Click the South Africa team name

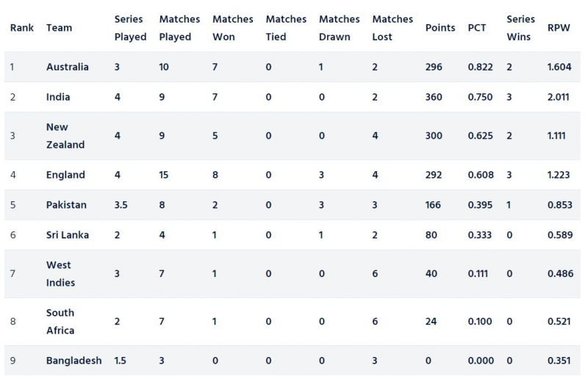click(x=60, y=322)
